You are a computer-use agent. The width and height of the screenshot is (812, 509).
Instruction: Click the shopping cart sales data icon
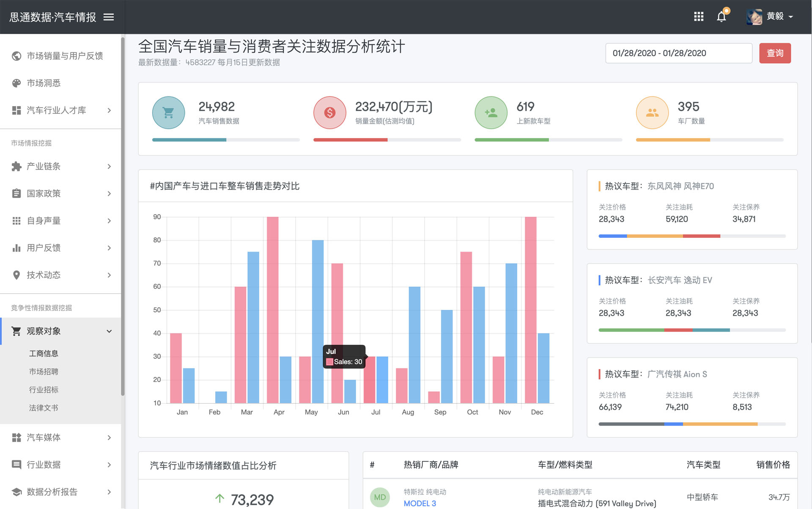tap(168, 113)
